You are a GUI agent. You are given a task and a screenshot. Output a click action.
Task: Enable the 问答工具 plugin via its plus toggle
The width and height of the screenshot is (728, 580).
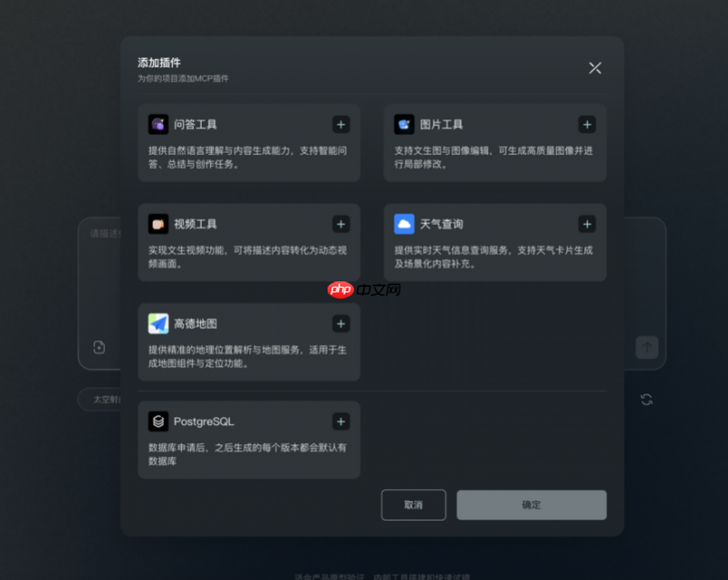coord(341,124)
